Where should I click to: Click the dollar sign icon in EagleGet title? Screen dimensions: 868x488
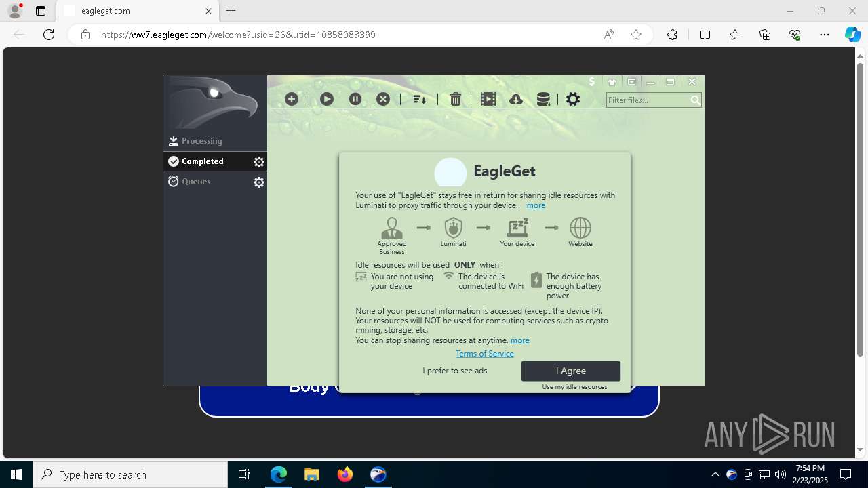tap(592, 81)
